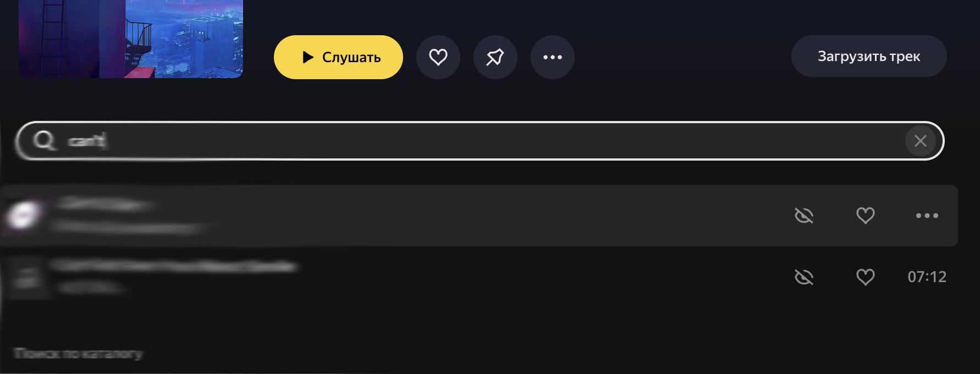Like the track with duration 07:12
Screen dimensions: 980x374
[x=865, y=277]
